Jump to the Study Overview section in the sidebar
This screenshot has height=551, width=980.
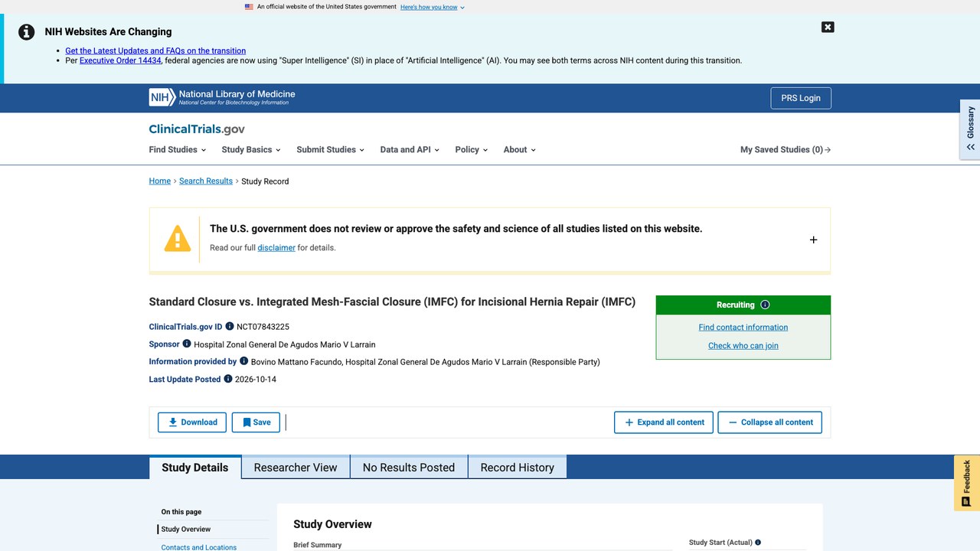186,530
